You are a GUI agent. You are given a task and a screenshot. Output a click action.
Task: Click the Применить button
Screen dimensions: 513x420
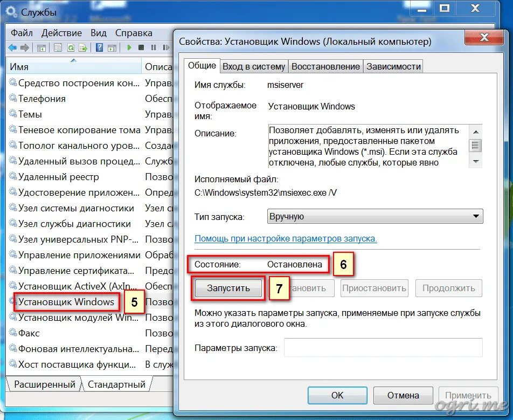point(468,395)
